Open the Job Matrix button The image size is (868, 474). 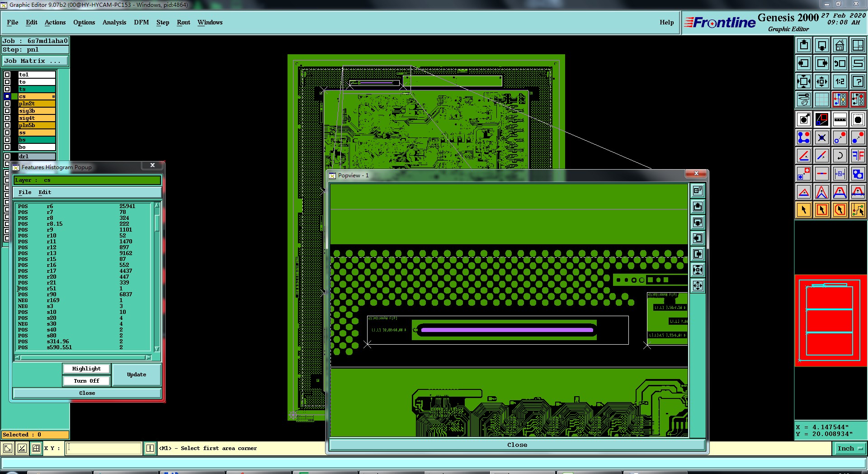[x=35, y=61]
